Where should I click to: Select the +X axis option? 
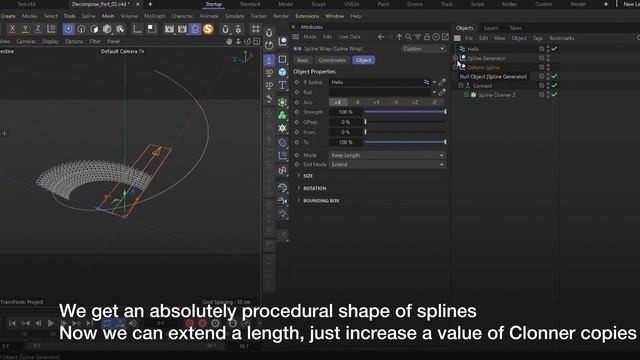[338, 102]
